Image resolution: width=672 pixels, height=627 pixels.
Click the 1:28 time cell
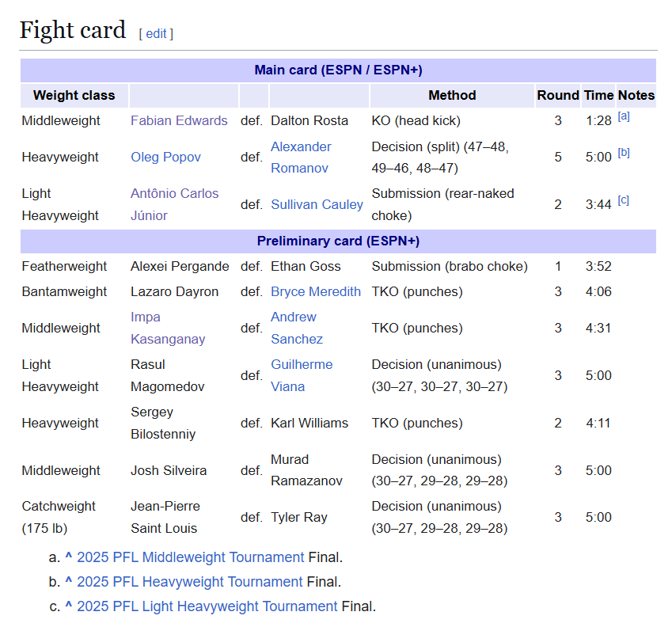[x=598, y=120]
